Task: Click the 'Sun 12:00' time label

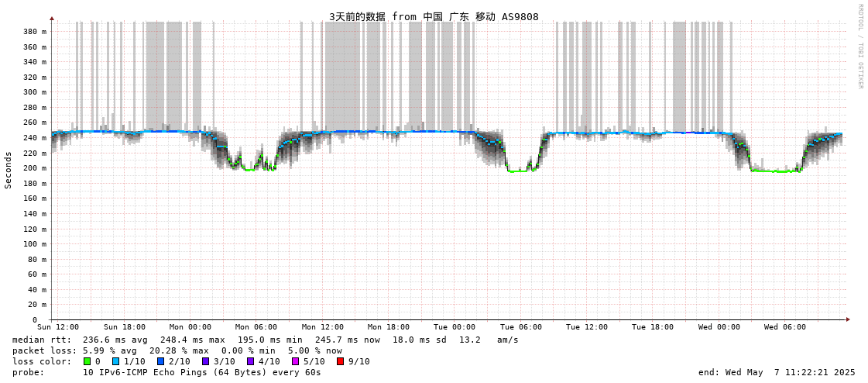Action: tap(57, 327)
